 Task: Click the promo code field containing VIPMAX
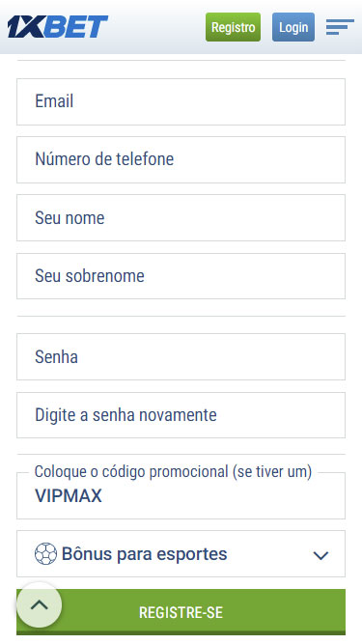point(181,495)
